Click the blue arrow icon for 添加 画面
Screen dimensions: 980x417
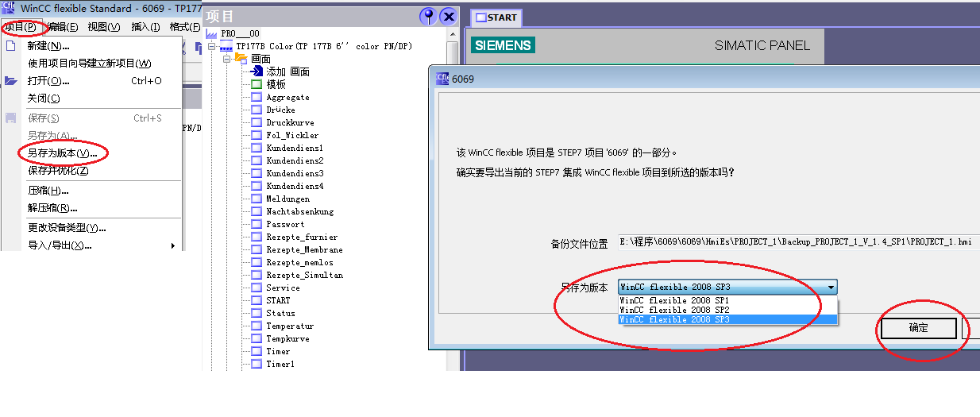257,71
